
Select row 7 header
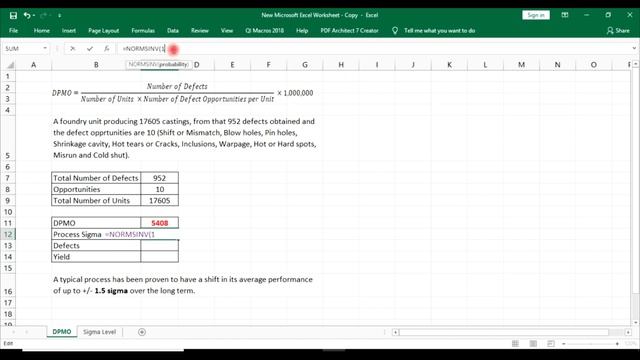coord(8,178)
